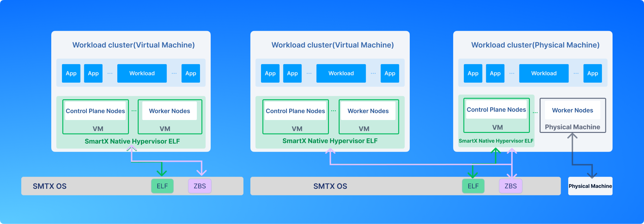Click the purple ZBS chip in the shorter left SMTX OS bar
Image resolution: width=644 pixels, height=224 pixels.
pos(200,186)
